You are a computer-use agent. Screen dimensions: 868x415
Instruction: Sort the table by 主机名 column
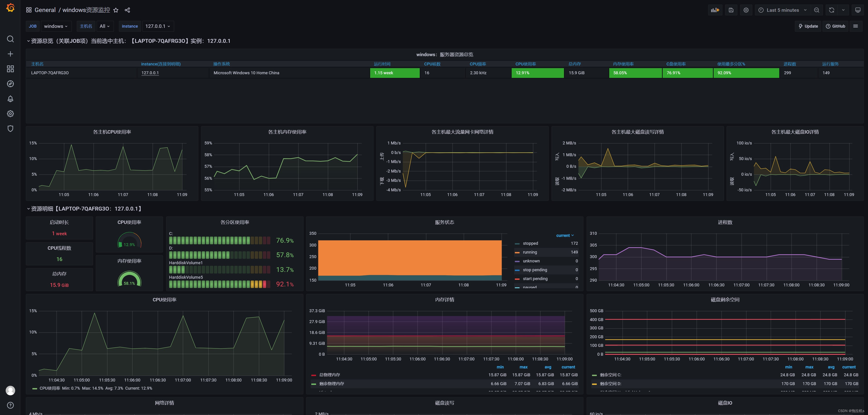pos(37,64)
